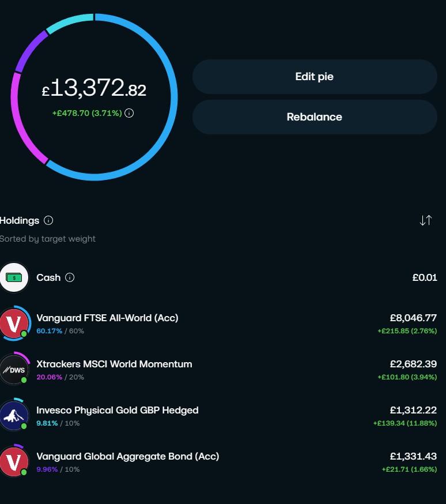Open info icon next to pie return
The image size is (446, 504).
tap(129, 113)
